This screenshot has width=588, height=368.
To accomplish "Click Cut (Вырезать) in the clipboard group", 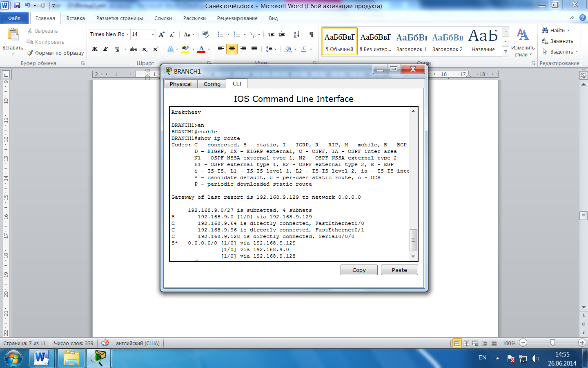I will (42, 31).
